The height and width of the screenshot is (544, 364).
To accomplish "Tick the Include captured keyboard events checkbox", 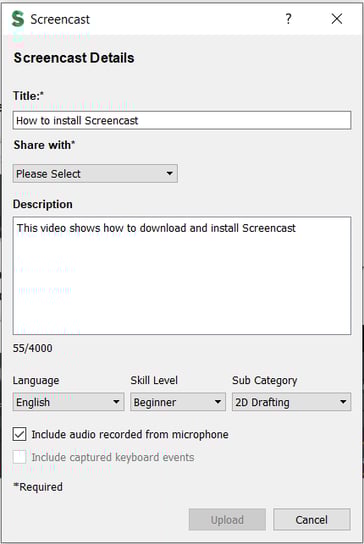I will [x=19, y=457].
